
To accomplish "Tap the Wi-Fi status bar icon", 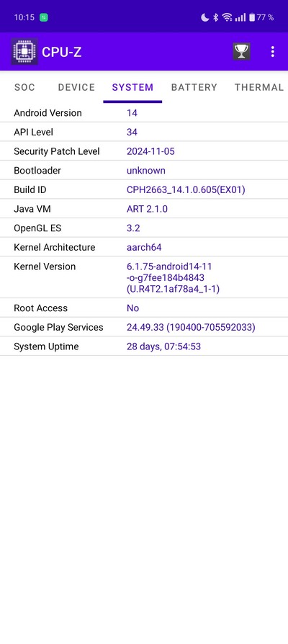I will [227, 17].
